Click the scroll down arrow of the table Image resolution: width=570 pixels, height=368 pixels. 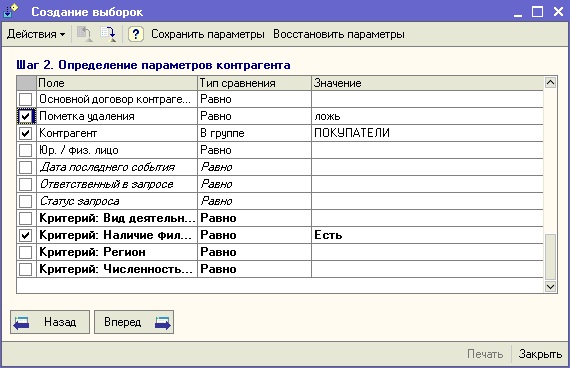coord(550,287)
